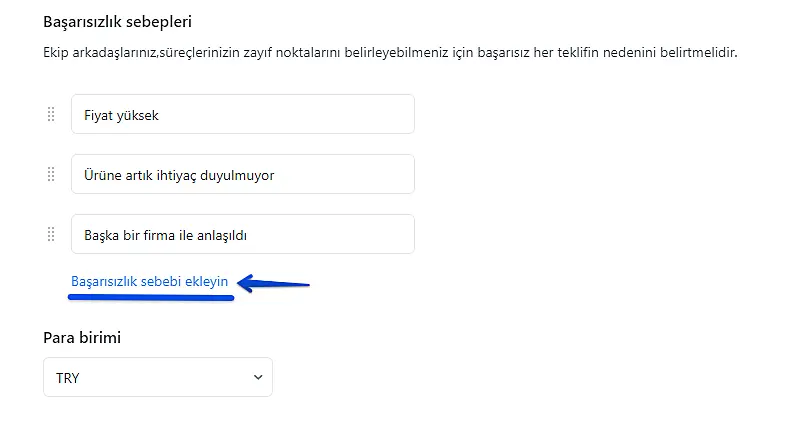This screenshot has height=434, width=795.
Task: Click "Başarısızlık sebebi ekleyin" link
Action: 150,282
